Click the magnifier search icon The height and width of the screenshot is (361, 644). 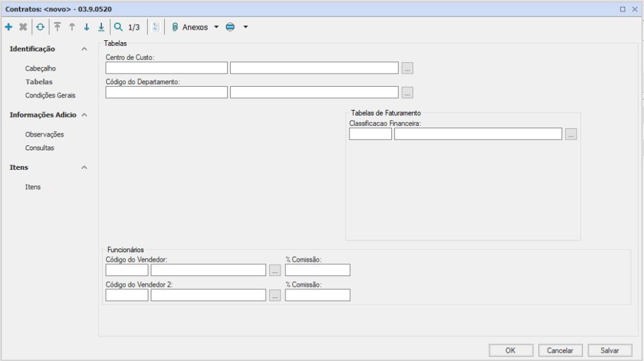[x=118, y=27]
